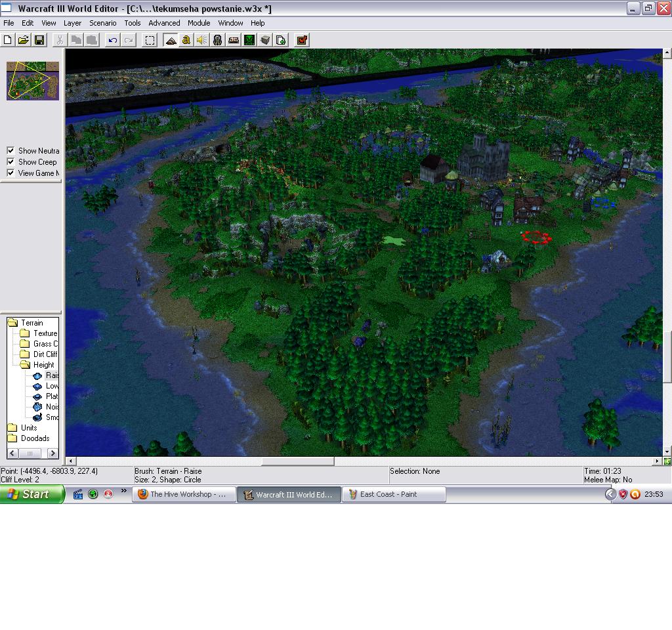This screenshot has width=672, height=630.
Task: Open the Sound Editor speaker icon
Action: pos(202,40)
